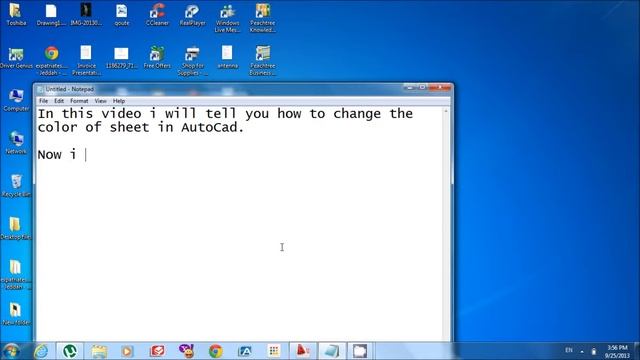Open Yahoo Messenger from the taskbar
Viewport: 640px width, 360px height.
pyautogui.click(x=186, y=351)
